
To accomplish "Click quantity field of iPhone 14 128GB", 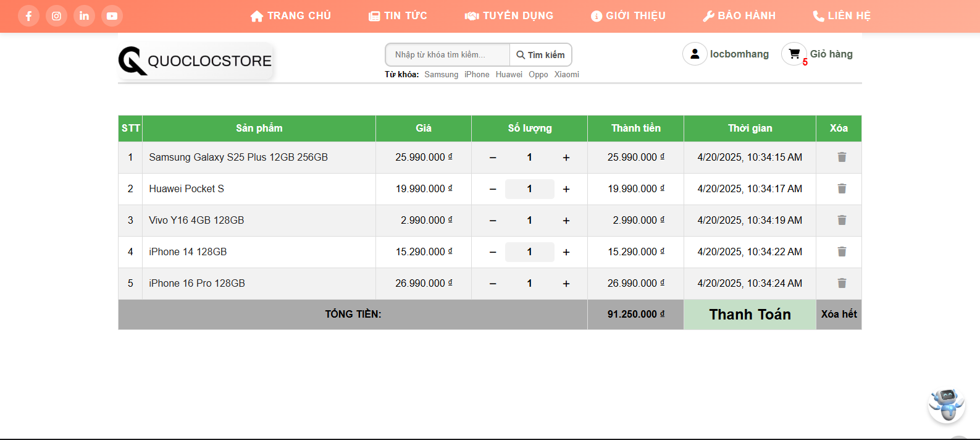I will (529, 252).
